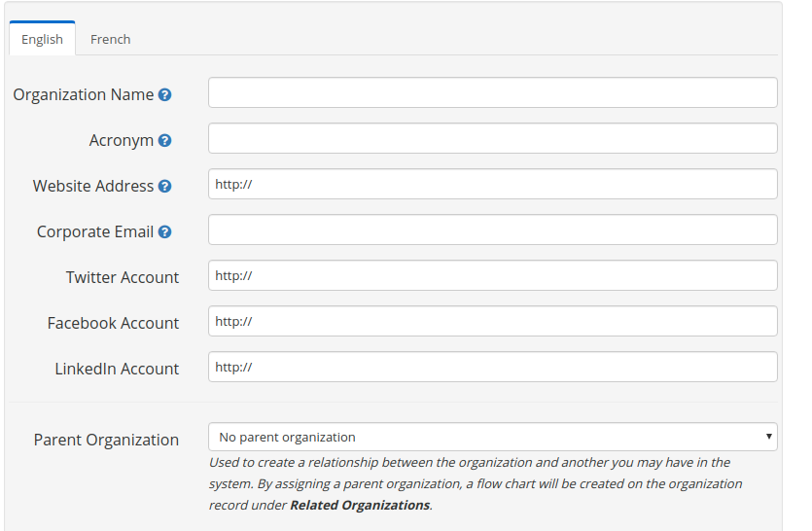Viewport: 812px width, 531px height.
Task: Switch to the French tab
Action: coord(110,39)
